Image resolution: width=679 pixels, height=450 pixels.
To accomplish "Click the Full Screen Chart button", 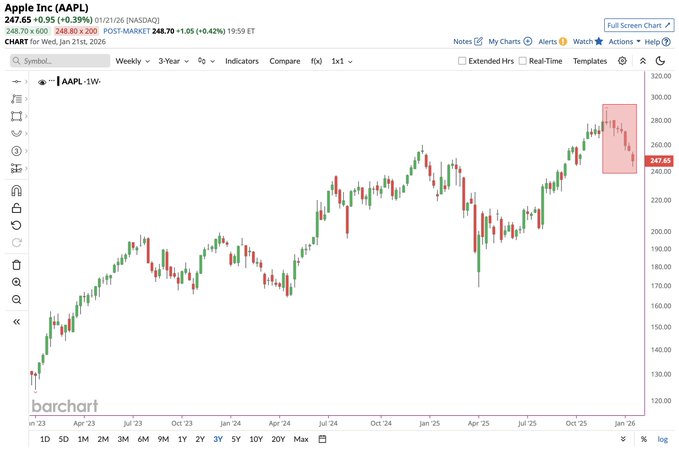I will (x=638, y=24).
